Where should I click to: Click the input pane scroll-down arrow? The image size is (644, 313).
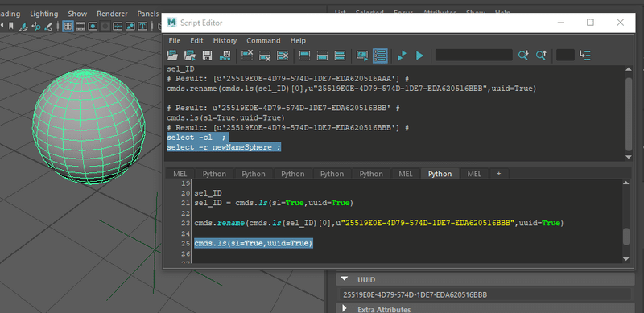626,259
